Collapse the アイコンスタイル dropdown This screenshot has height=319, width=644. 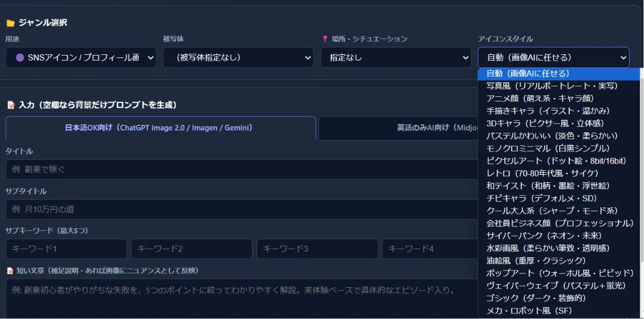554,57
